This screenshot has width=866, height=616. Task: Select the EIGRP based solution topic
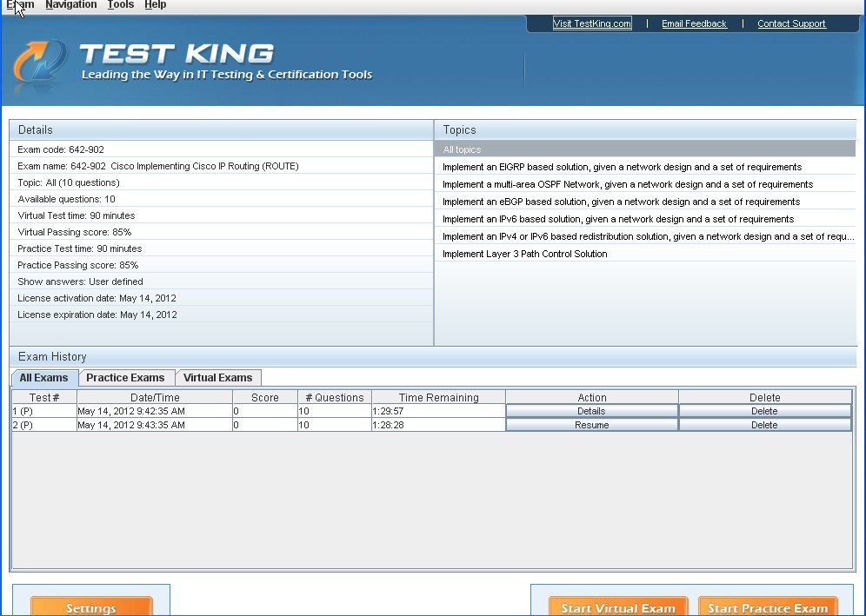click(x=645, y=167)
